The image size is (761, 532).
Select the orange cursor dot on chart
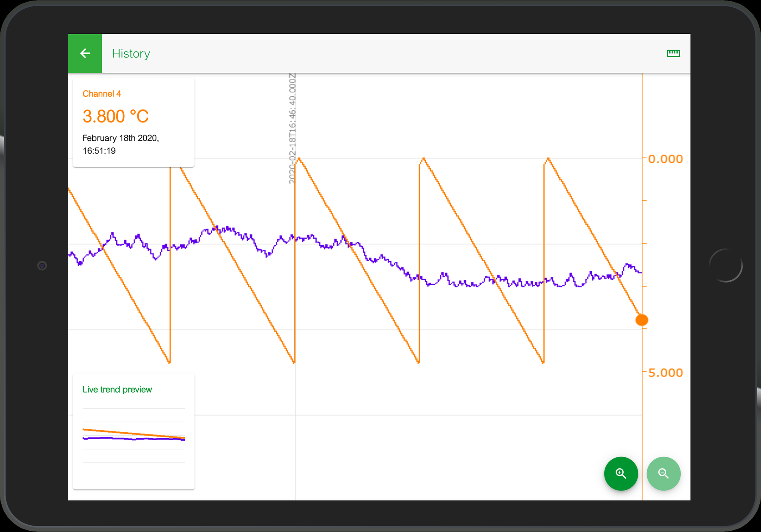click(641, 320)
